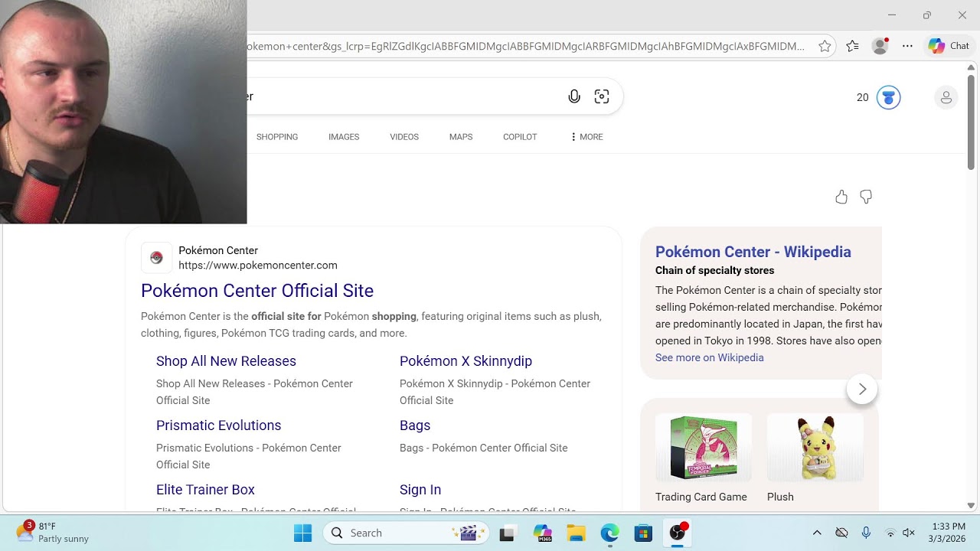Click the browser address bar URL
Screen dimensions: 980x551
click(526, 46)
